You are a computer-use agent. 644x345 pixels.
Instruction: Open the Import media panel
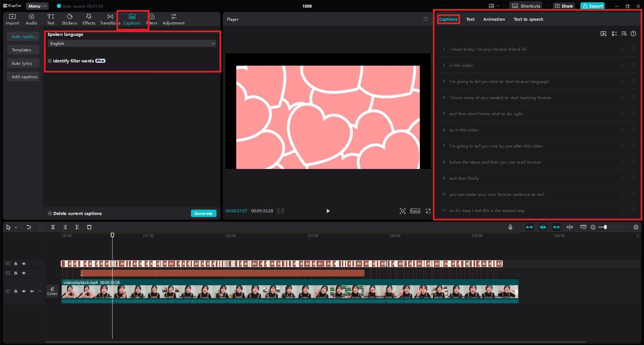point(12,19)
